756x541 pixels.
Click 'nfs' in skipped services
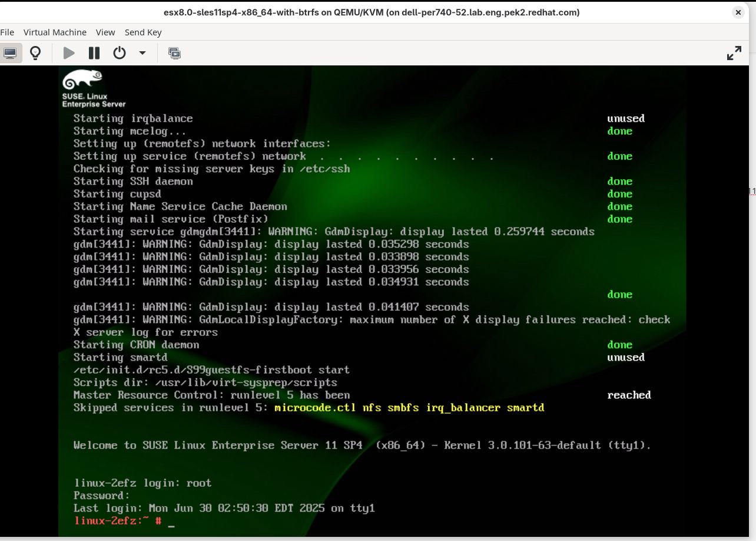[372, 408]
